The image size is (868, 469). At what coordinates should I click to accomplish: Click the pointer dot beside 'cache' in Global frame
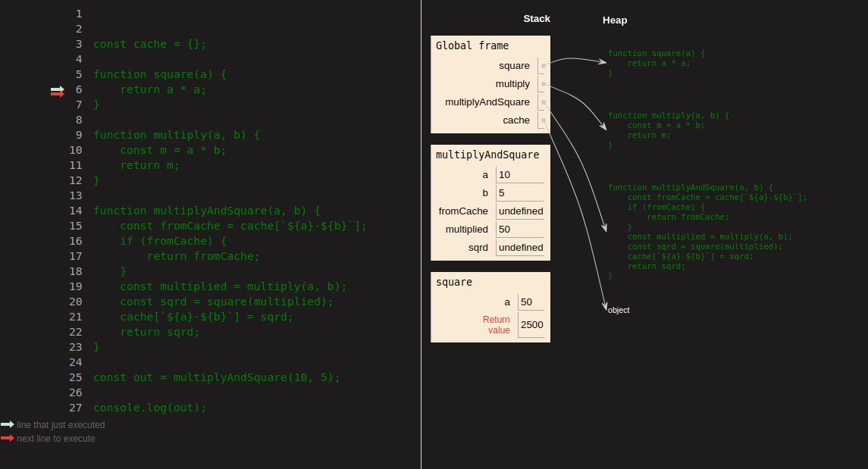click(x=543, y=120)
